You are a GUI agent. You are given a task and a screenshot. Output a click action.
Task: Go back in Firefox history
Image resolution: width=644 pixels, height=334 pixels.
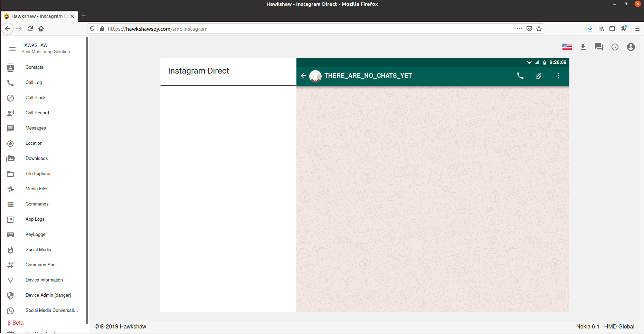(x=8, y=29)
